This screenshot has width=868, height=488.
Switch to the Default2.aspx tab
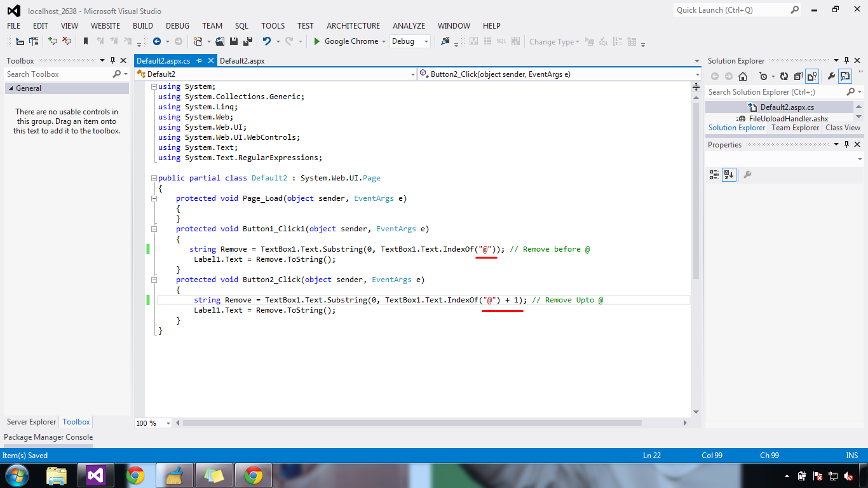(244, 60)
